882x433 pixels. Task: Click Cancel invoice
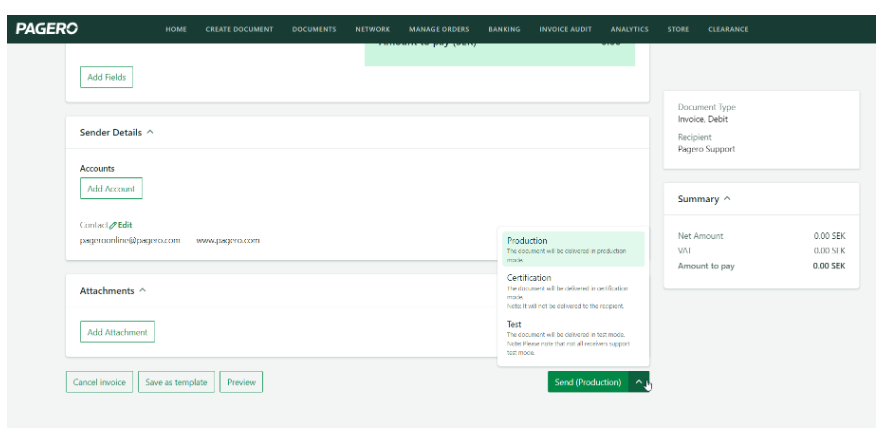100,382
